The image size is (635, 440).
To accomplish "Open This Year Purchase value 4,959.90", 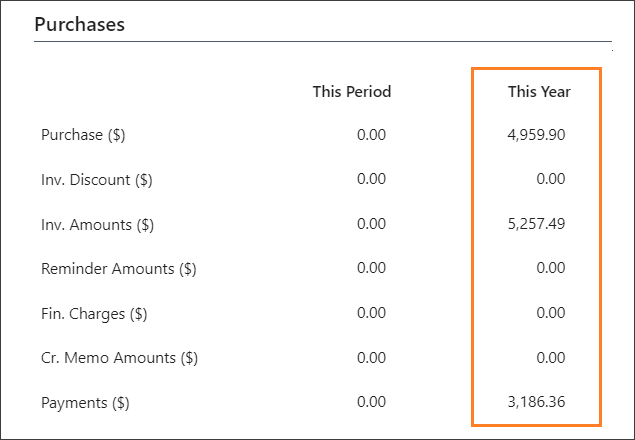I will (536, 134).
